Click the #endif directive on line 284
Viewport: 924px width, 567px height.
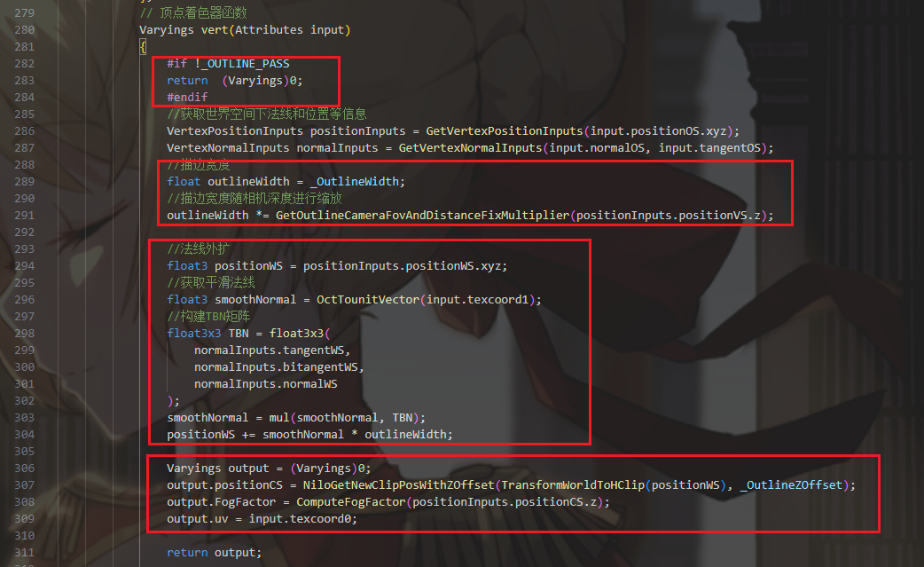point(187,97)
